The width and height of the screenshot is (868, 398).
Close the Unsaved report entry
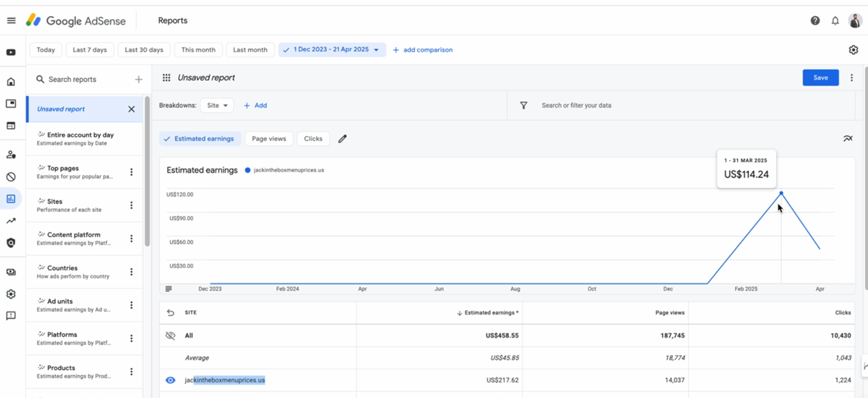point(131,109)
